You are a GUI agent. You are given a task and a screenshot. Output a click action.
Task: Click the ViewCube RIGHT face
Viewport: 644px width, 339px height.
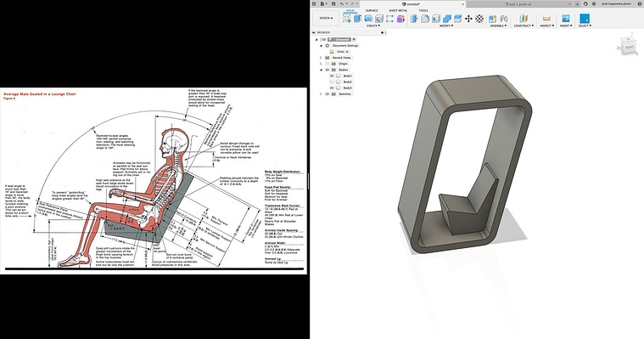[x=630, y=48]
